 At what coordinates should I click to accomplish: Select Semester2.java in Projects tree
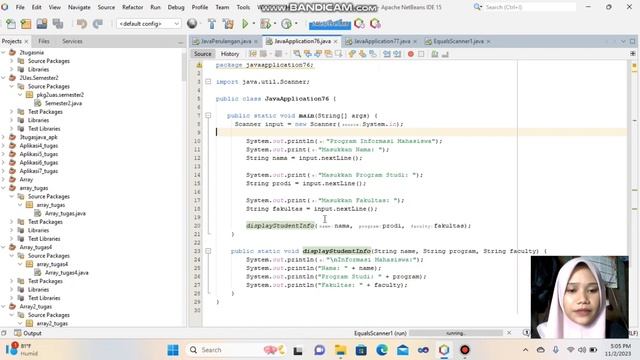[63, 103]
